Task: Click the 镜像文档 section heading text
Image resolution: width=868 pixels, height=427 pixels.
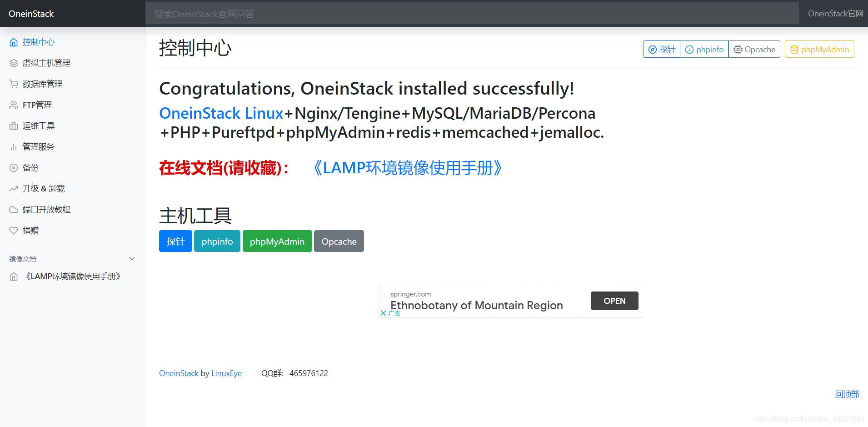Action: click(23, 259)
